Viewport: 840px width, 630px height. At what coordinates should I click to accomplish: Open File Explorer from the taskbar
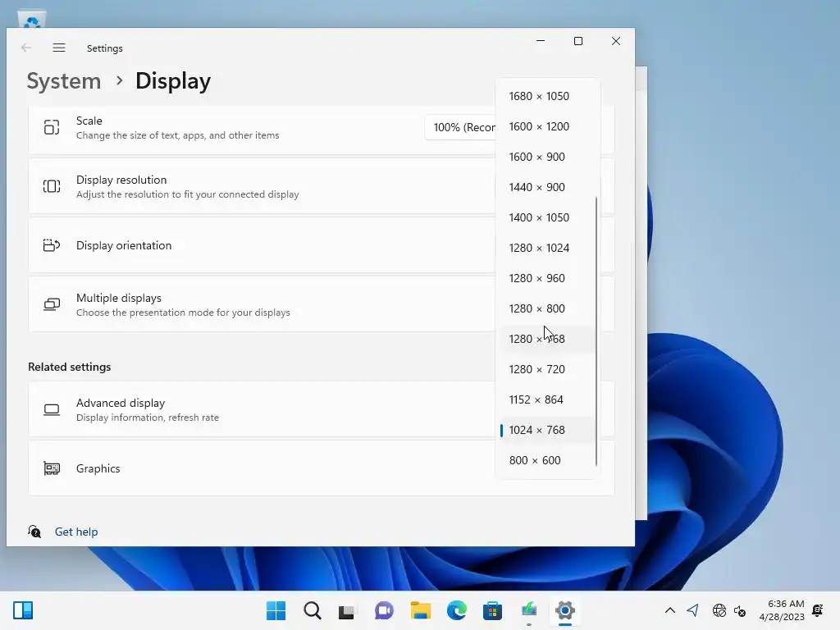(x=421, y=610)
